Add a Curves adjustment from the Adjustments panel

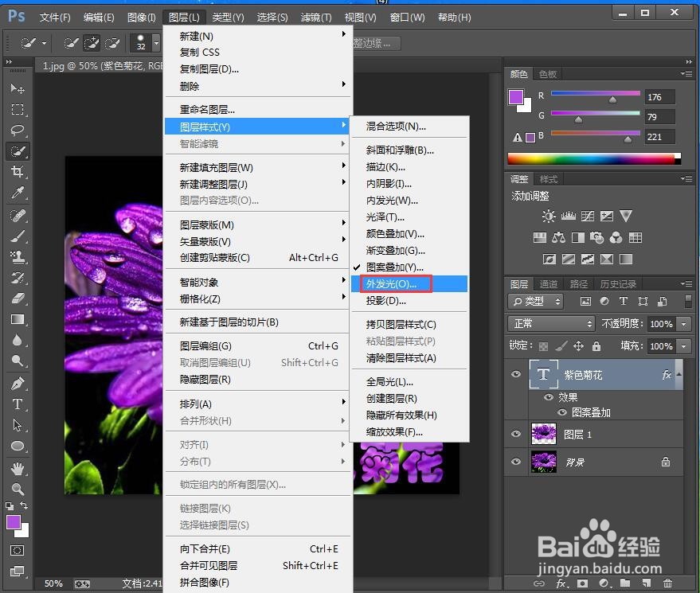click(x=586, y=216)
